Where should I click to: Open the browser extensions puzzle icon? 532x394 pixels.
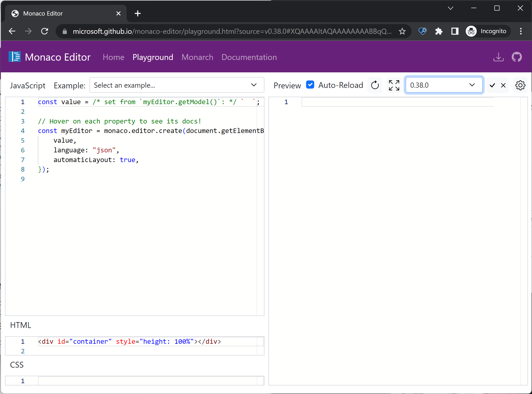[x=439, y=31]
